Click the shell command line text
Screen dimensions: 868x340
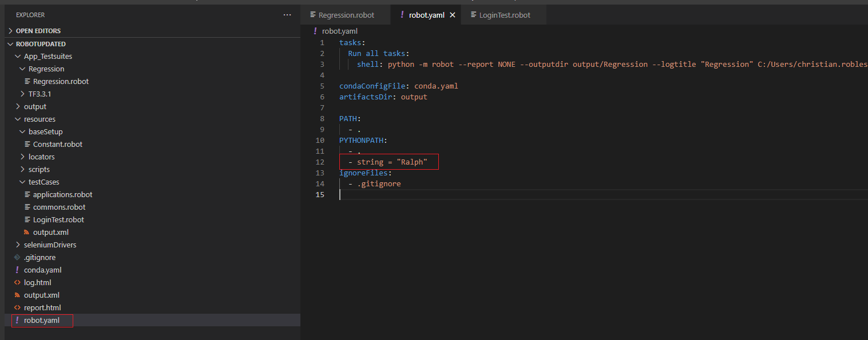point(612,64)
